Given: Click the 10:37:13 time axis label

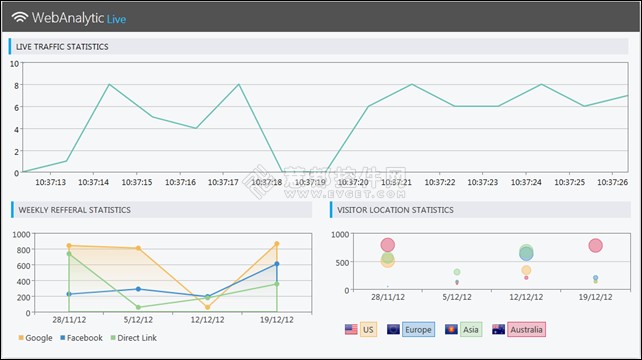Looking at the screenshot, I should (x=50, y=182).
